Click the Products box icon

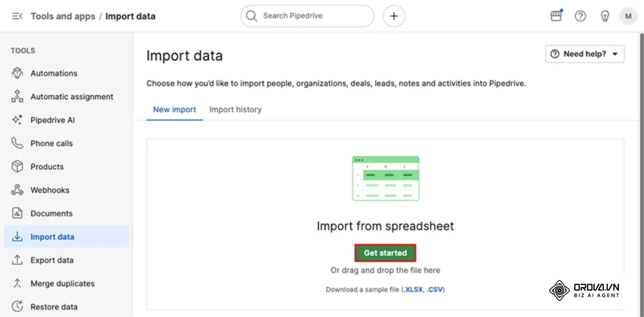tap(17, 167)
